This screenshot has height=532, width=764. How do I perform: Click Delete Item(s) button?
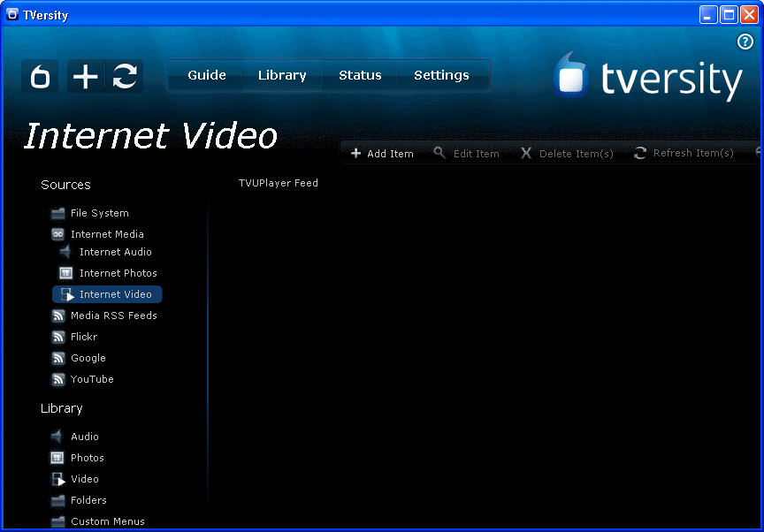[567, 153]
